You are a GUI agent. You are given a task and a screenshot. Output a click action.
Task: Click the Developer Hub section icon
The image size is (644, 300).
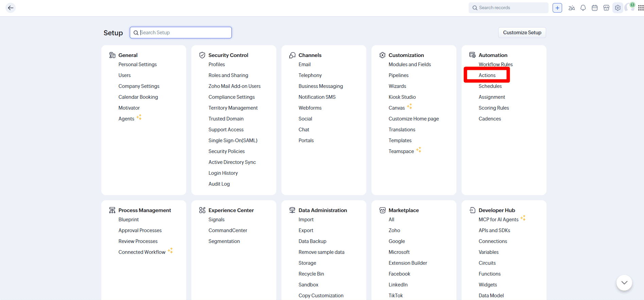click(472, 210)
